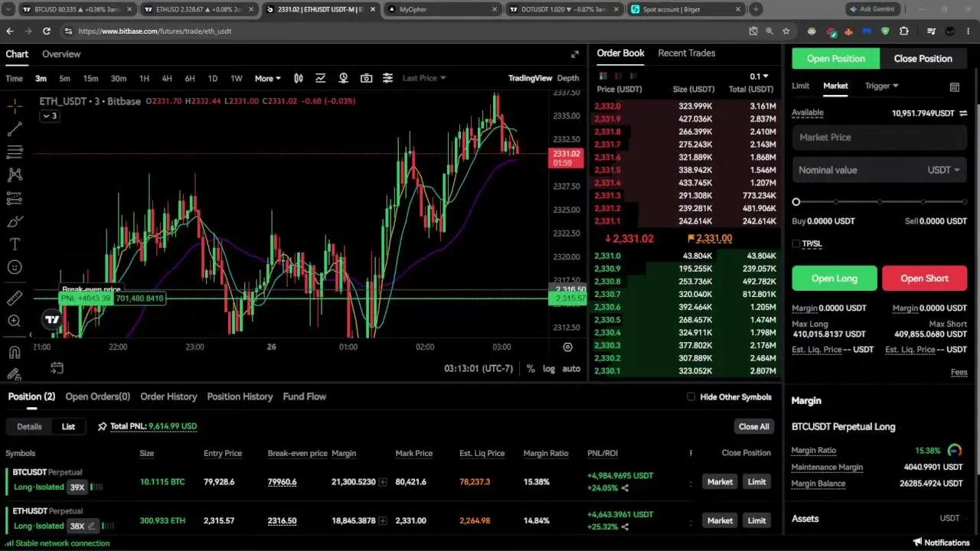The width and height of the screenshot is (980, 551).
Task: Open the USDT nominal value unit dropdown
Action: [943, 170]
